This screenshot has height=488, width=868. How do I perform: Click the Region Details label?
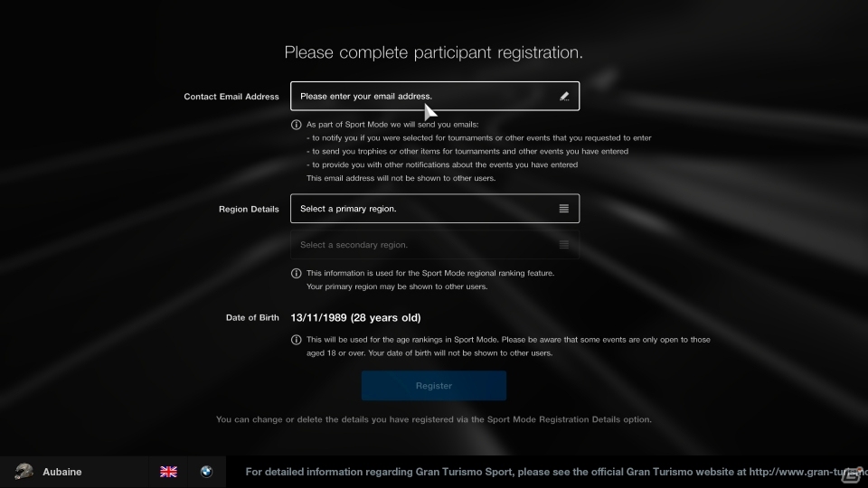click(249, 209)
